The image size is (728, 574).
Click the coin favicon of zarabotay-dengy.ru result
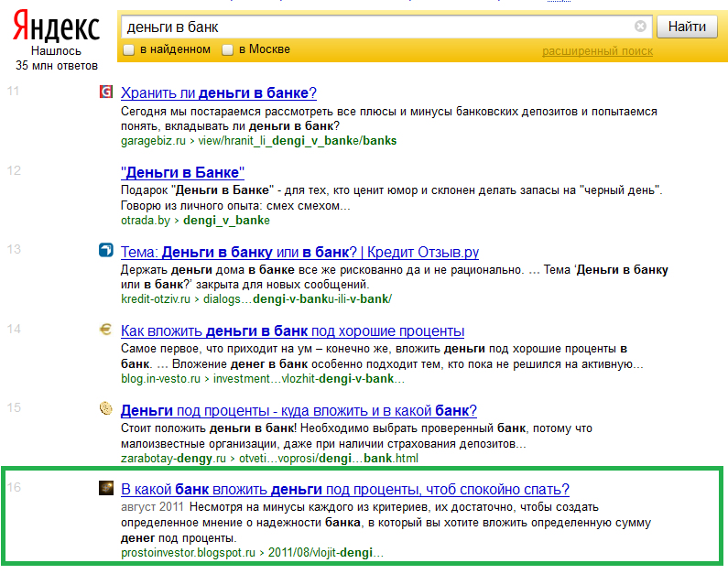tap(106, 408)
